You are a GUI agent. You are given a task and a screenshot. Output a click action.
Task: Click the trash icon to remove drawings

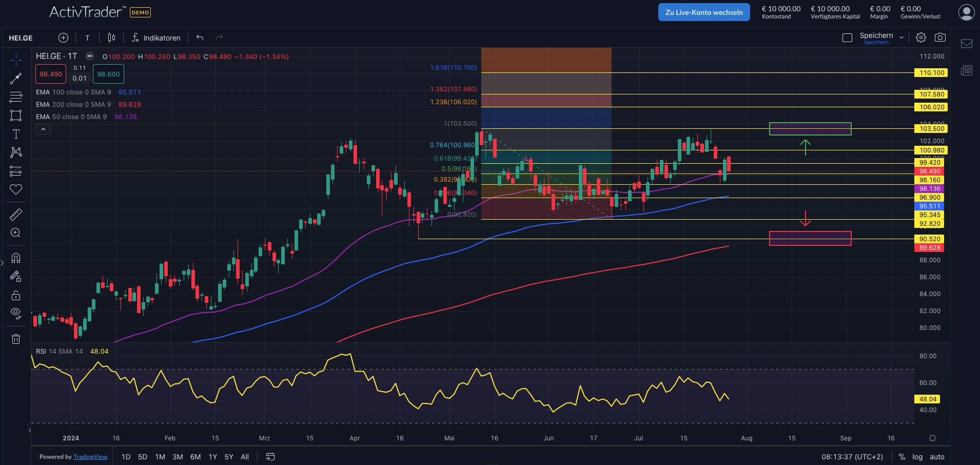tap(16, 339)
